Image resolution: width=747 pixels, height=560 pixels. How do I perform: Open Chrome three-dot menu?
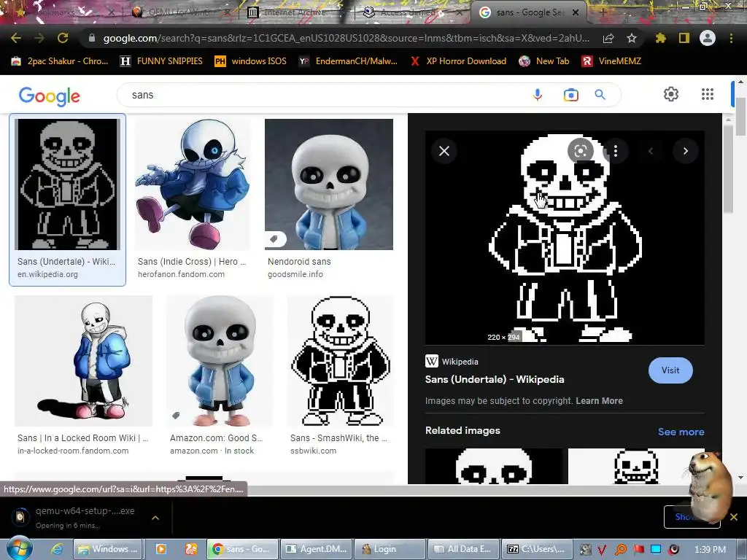(x=731, y=38)
